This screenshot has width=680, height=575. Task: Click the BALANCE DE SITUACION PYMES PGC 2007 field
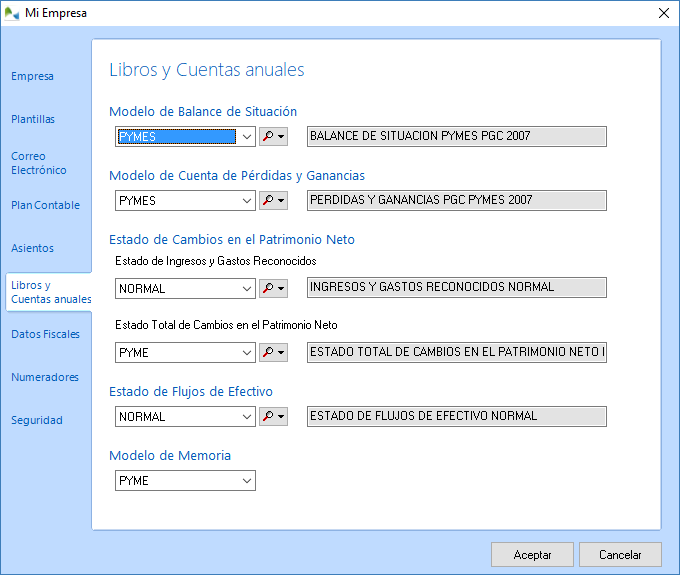coord(457,137)
